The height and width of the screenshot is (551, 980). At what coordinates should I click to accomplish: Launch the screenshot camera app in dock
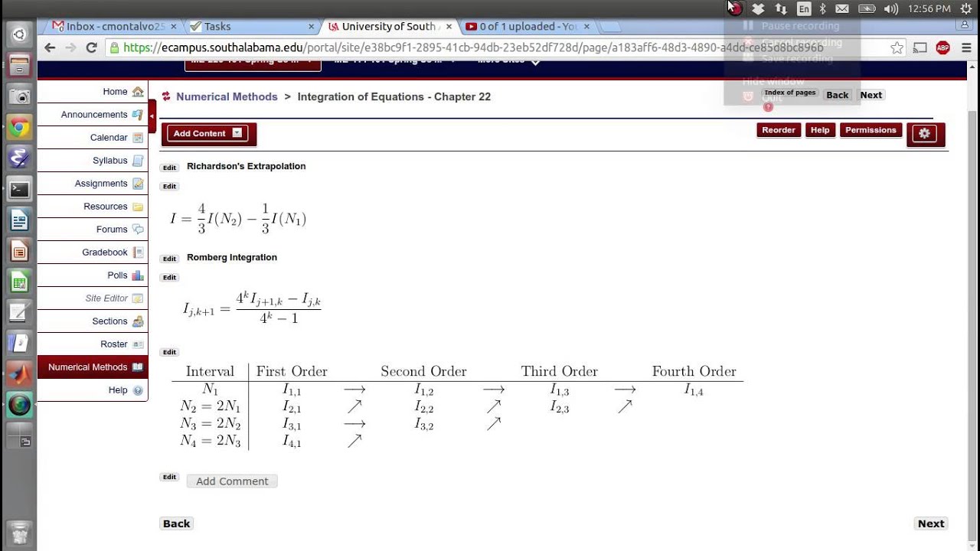[x=19, y=96]
